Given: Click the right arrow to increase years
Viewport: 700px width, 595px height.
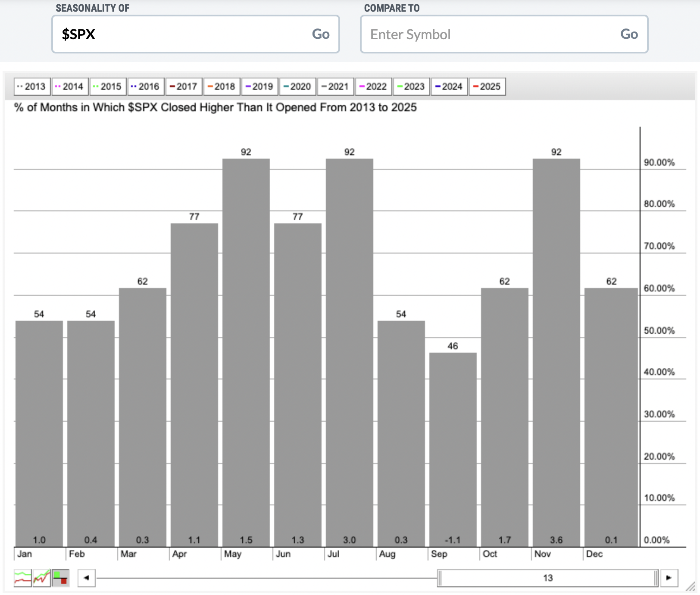Looking at the screenshot, I should tap(669, 578).
